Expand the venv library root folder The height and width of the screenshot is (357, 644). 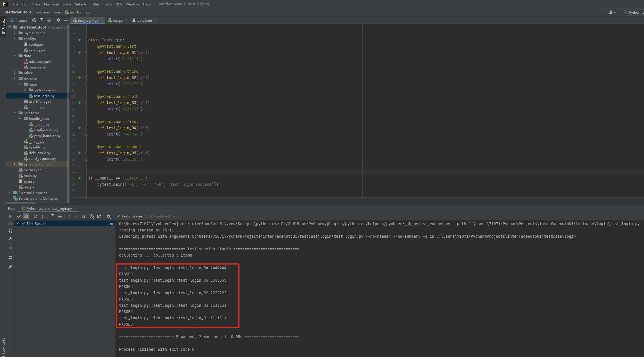tap(15, 164)
